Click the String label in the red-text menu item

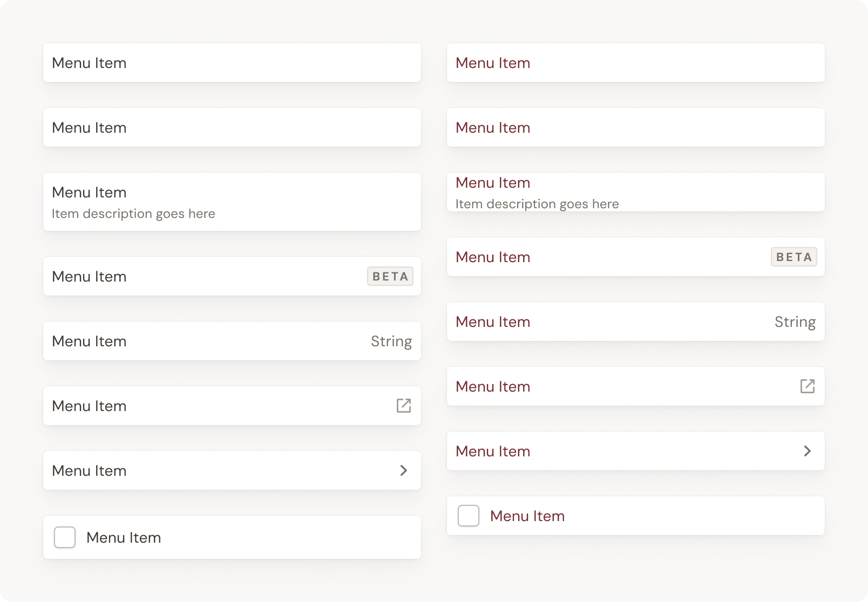(x=795, y=322)
